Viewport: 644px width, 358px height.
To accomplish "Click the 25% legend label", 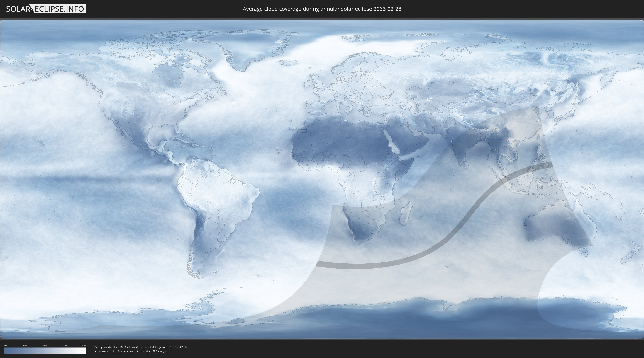I will pos(25,345).
